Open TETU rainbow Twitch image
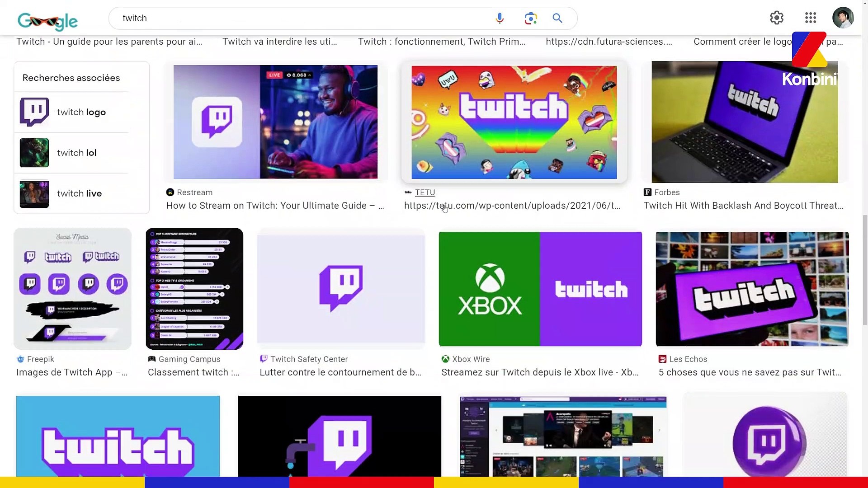The width and height of the screenshot is (868, 488). click(x=514, y=122)
